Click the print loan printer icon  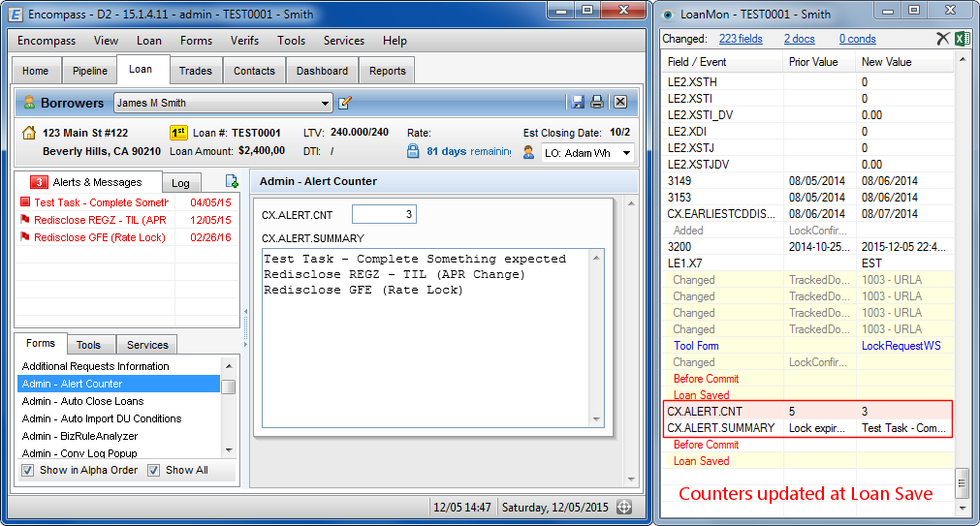[x=597, y=103]
